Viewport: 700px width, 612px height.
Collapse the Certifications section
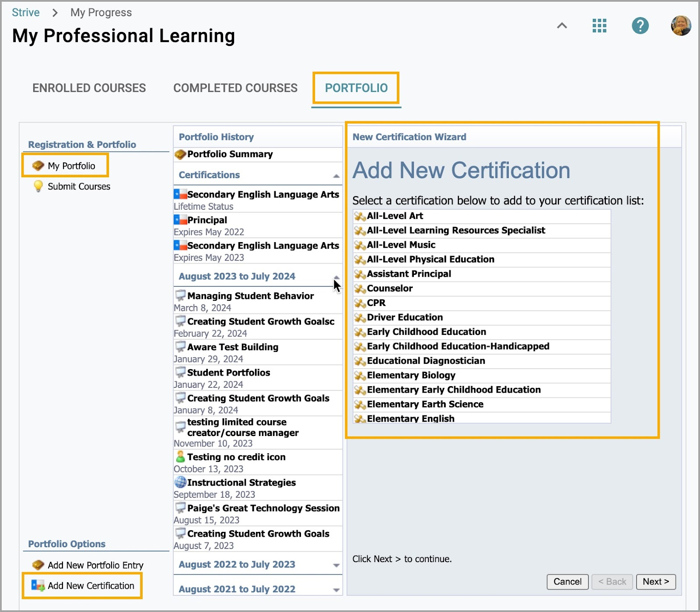click(336, 176)
